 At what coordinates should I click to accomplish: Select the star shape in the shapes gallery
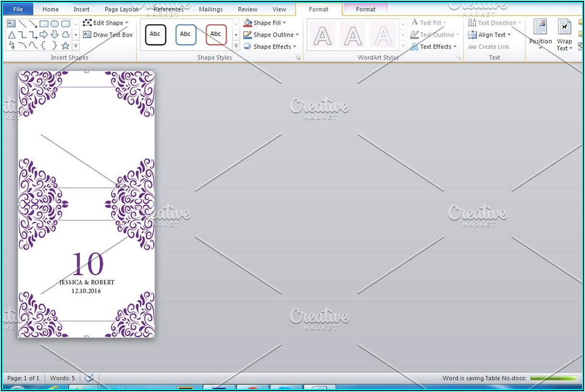click(x=65, y=46)
